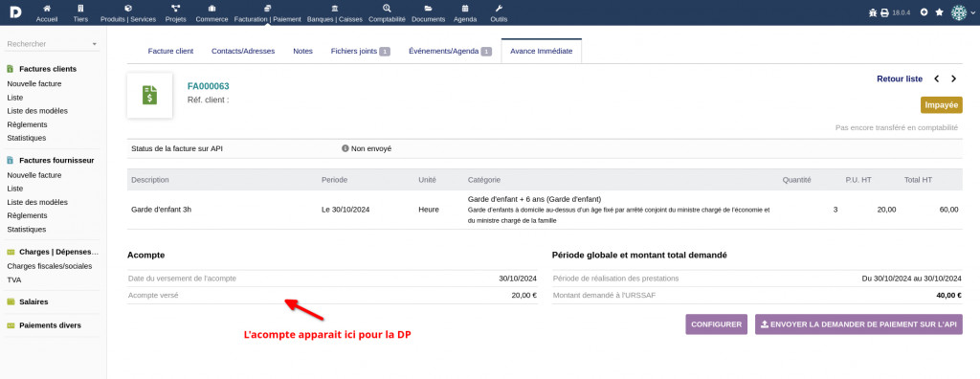This screenshot has height=379, width=980.
Task: Open the Accueil home icon
Action: [x=47, y=9]
